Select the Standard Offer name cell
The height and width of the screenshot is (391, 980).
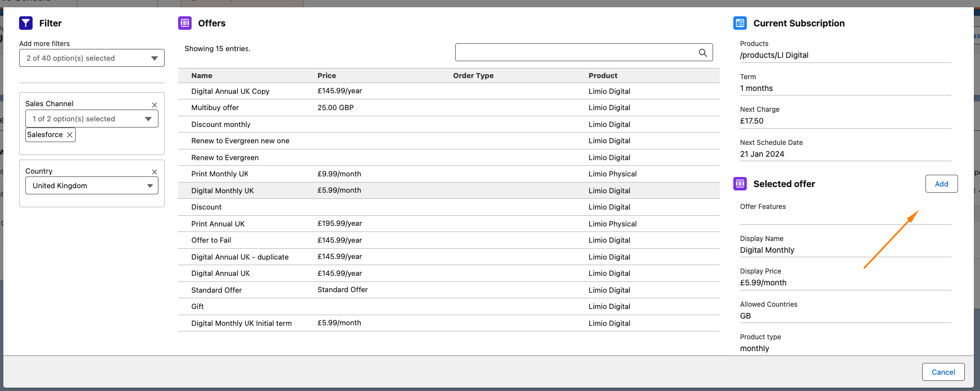coord(216,290)
